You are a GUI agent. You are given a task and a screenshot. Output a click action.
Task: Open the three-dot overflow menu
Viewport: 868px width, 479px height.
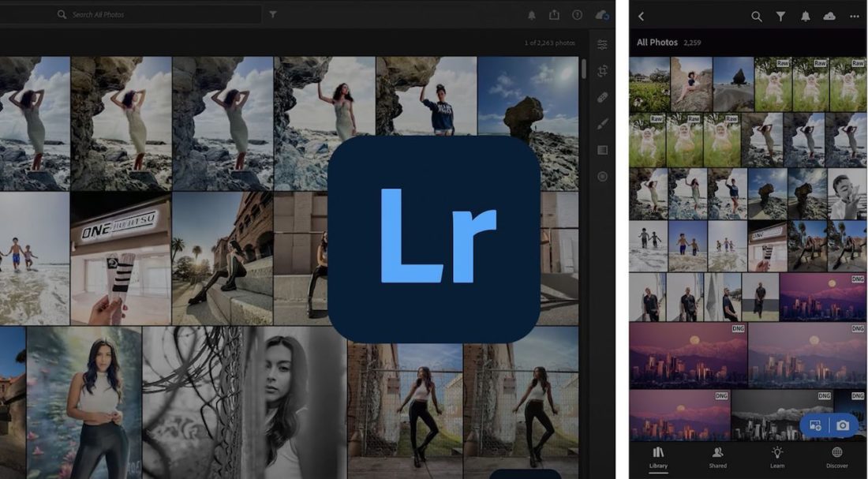852,15
